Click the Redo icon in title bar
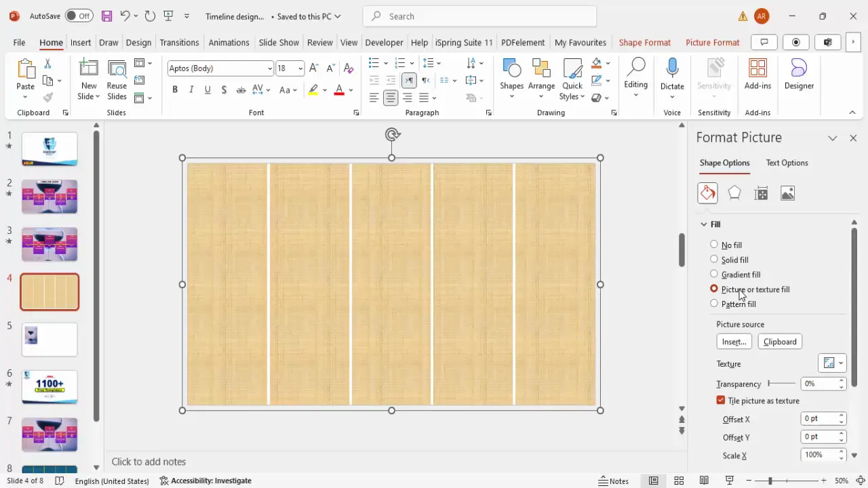 pyautogui.click(x=150, y=16)
